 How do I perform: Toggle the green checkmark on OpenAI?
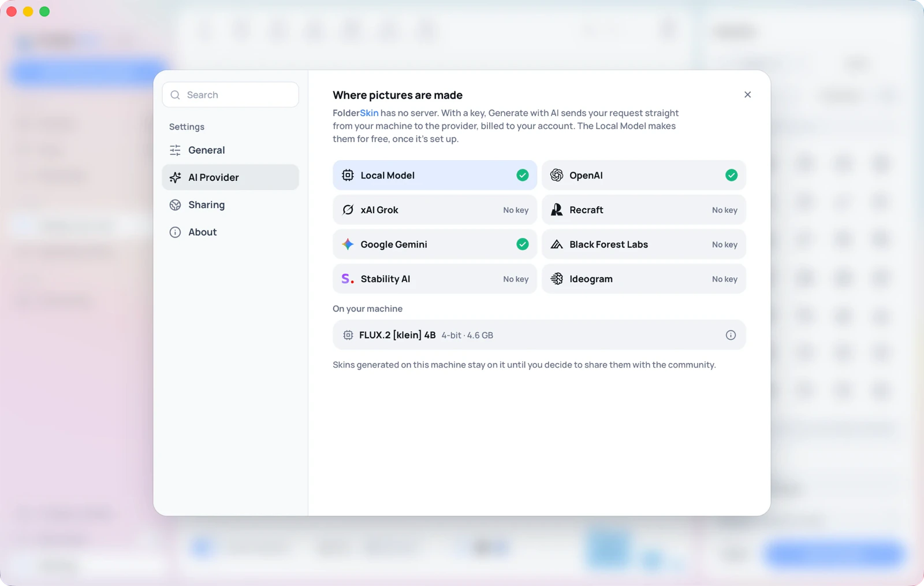point(732,175)
